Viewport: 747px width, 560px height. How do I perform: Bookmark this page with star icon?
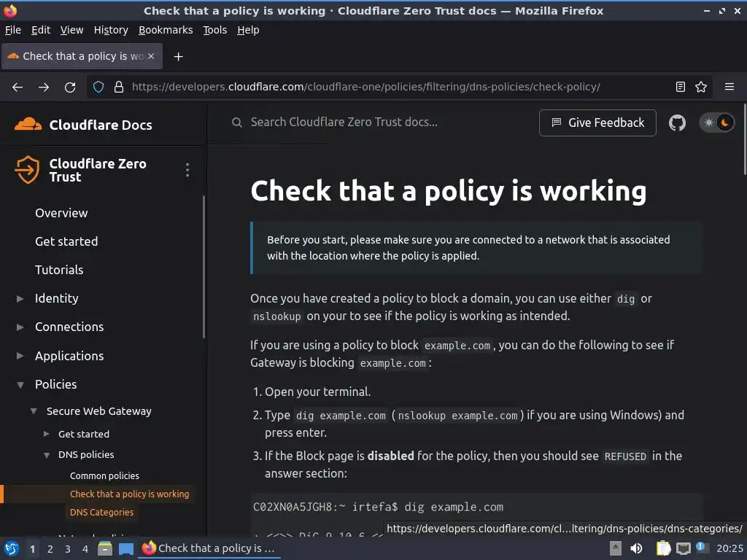701,87
